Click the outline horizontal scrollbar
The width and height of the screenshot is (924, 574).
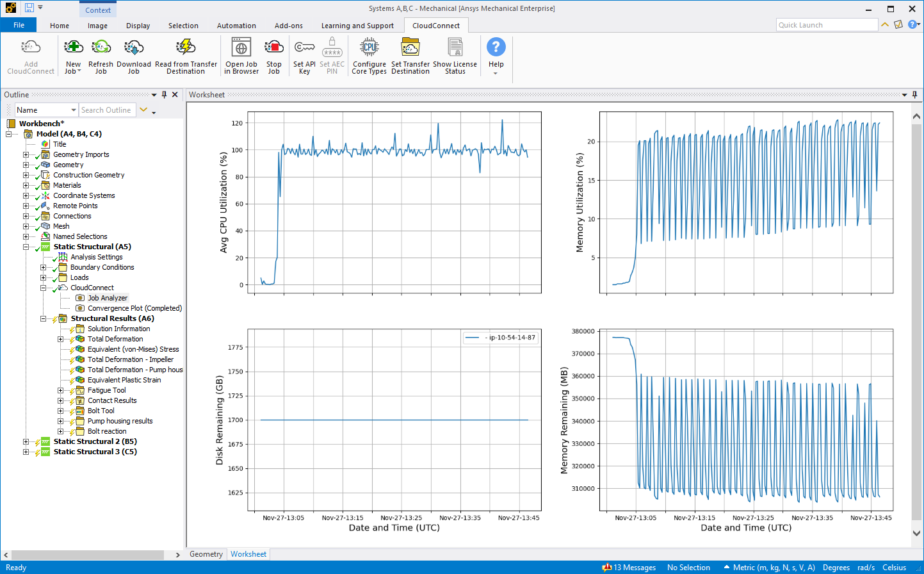coord(89,555)
